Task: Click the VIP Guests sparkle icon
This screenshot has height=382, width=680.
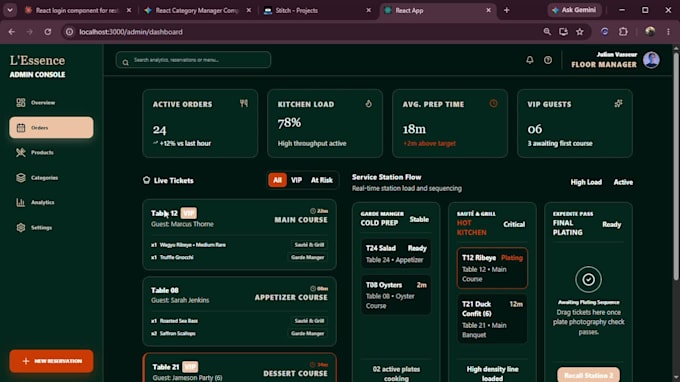Action: coord(618,103)
